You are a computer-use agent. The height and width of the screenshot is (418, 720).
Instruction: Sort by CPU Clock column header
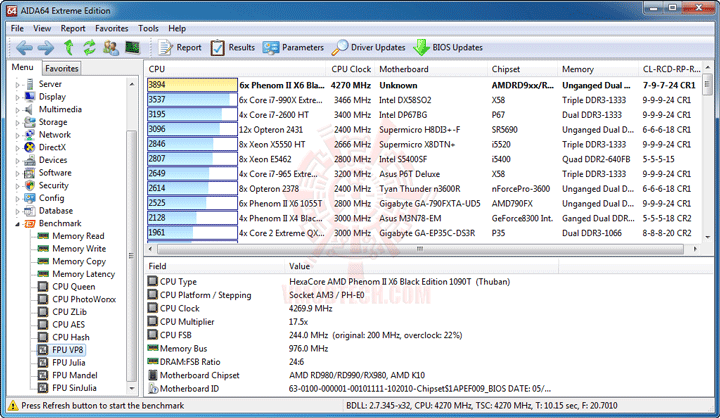(x=350, y=69)
